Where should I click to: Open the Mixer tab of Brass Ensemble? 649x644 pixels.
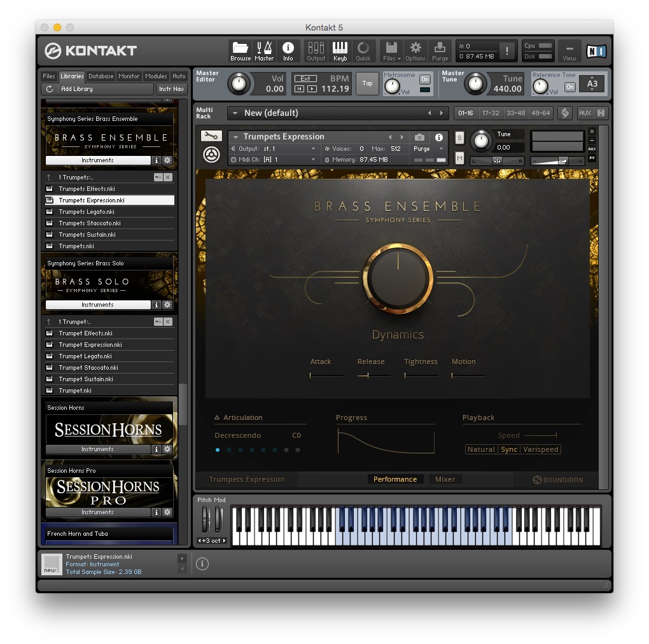point(445,479)
